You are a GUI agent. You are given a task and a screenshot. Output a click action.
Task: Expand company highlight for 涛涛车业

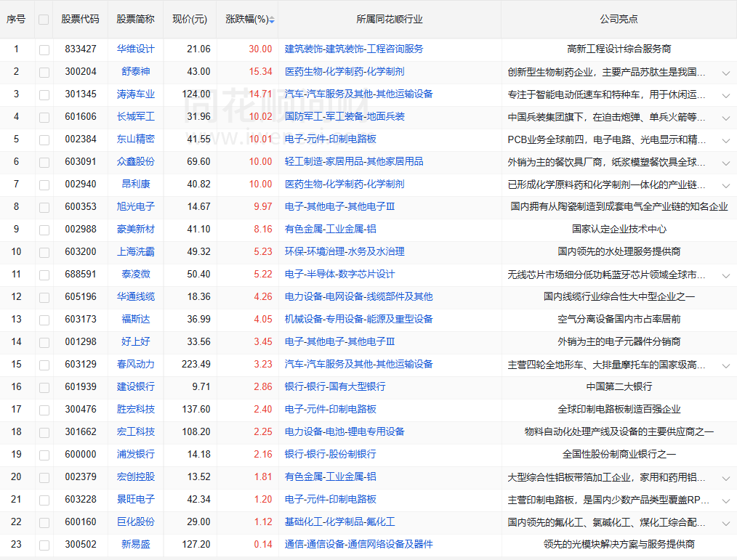click(x=725, y=95)
